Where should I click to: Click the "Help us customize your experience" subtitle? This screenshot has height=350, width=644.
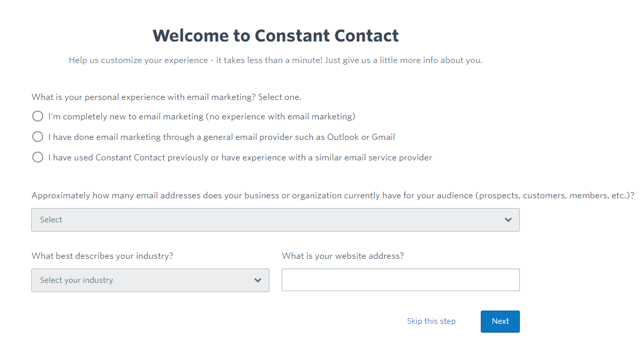pos(276,60)
